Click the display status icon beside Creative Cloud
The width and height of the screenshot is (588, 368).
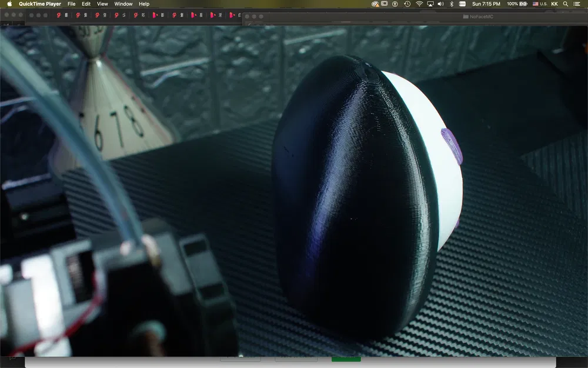(385, 4)
